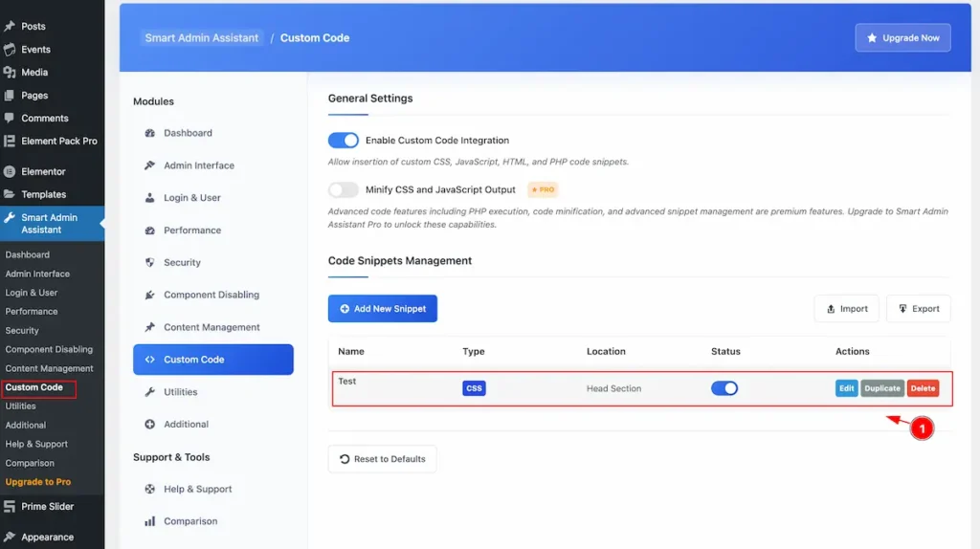Viewport: 980px width, 549px height.
Task: Click the Component Disabling plug icon
Action: click(150, 295)
